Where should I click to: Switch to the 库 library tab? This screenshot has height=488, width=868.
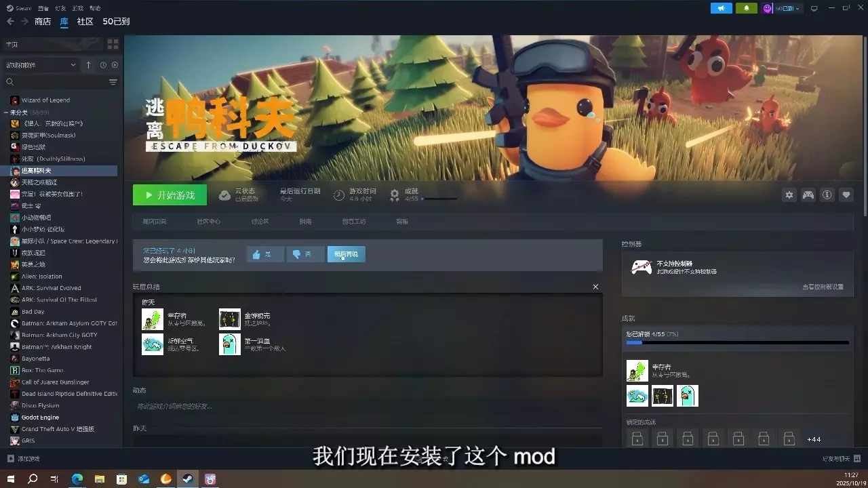pyautogui.click(x=64, y=22)
